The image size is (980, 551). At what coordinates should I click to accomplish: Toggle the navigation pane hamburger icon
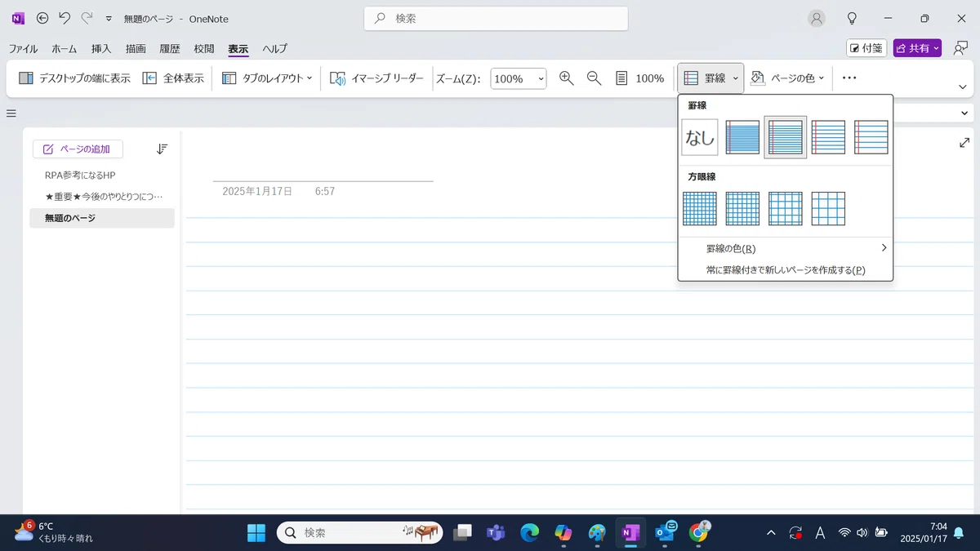11,113
